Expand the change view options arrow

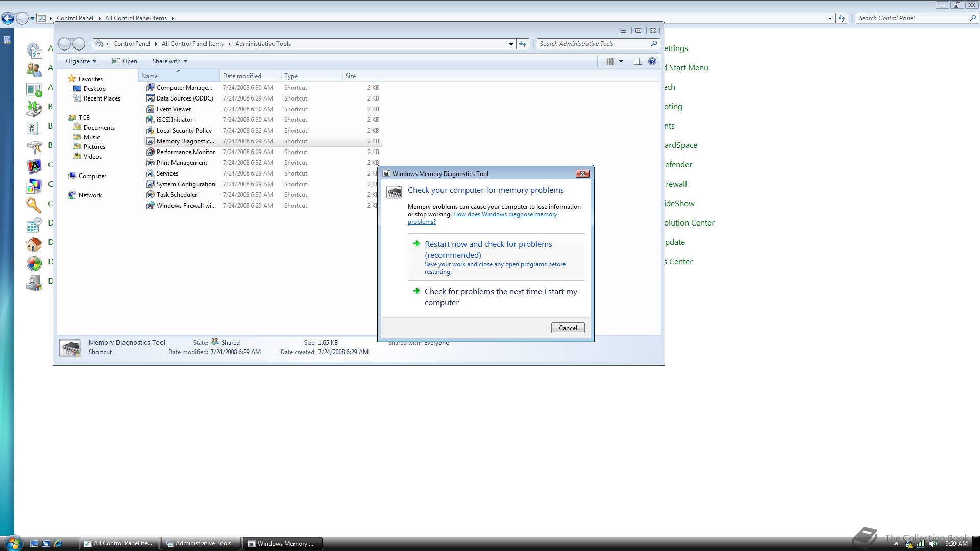[621, 61]
